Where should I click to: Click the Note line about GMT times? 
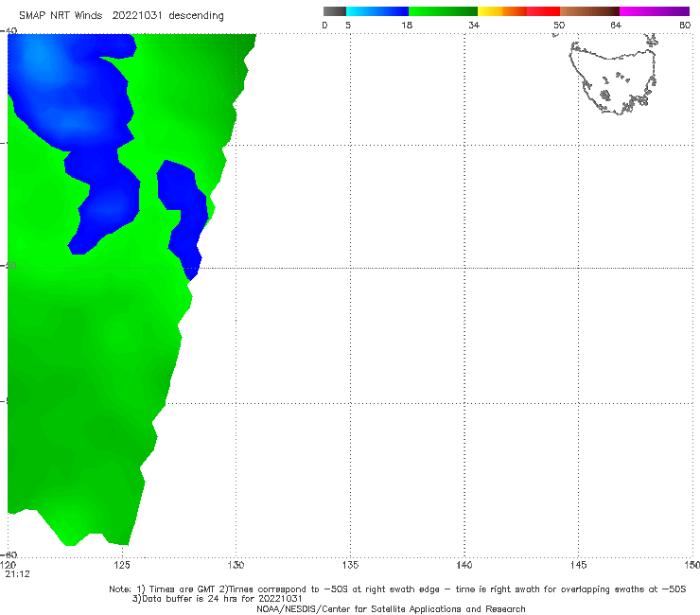pyautogui.click(x=397, y=589)
